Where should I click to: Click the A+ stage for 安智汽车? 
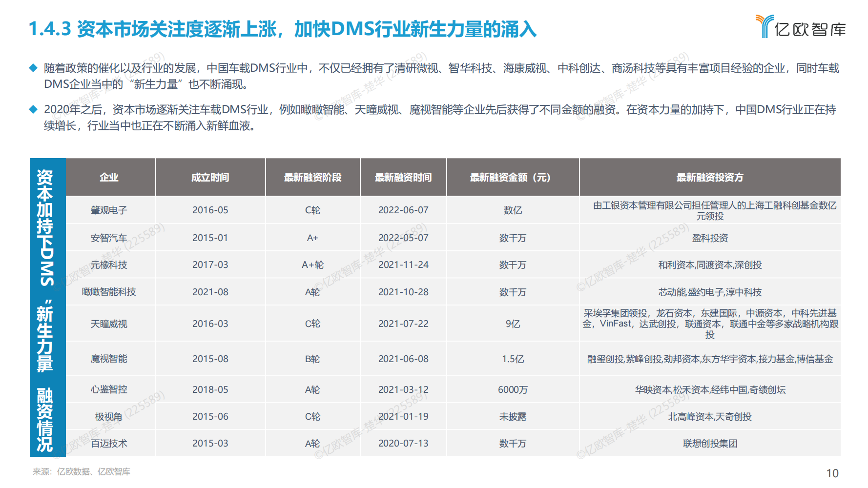point(312,238)
